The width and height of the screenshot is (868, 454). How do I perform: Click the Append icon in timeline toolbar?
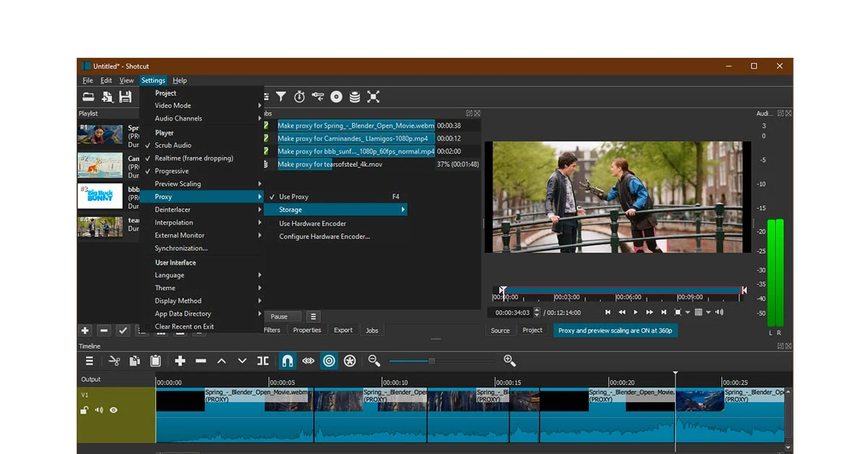pyautogui.click(x=180, y=361)
